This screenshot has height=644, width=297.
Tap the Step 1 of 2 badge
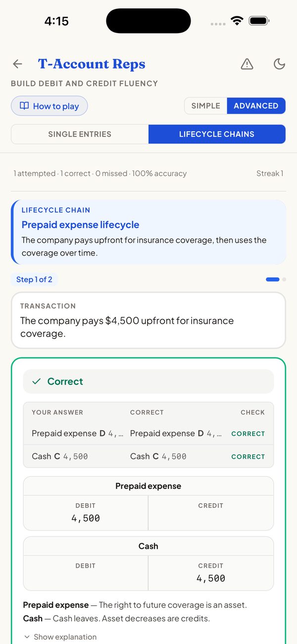click(x=34, y=279)
